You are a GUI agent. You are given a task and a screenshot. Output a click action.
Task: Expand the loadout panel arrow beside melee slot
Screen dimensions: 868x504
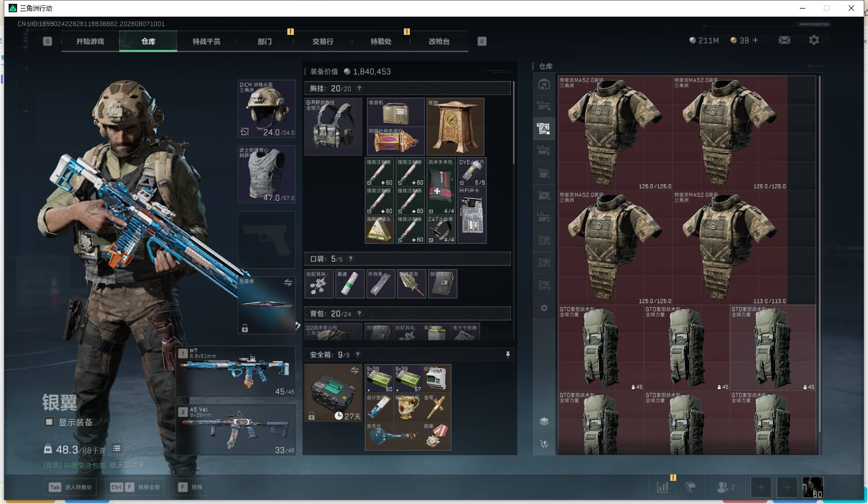298,325
